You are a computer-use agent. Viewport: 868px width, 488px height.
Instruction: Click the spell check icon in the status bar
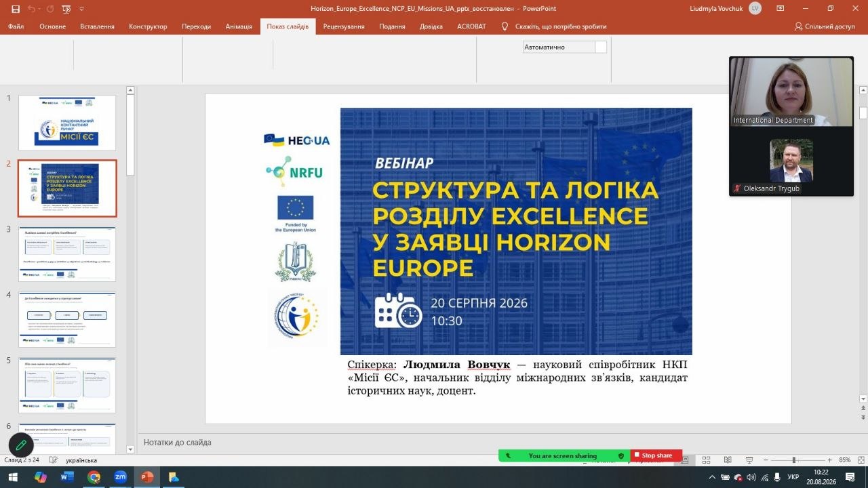[x=53, y=460]
